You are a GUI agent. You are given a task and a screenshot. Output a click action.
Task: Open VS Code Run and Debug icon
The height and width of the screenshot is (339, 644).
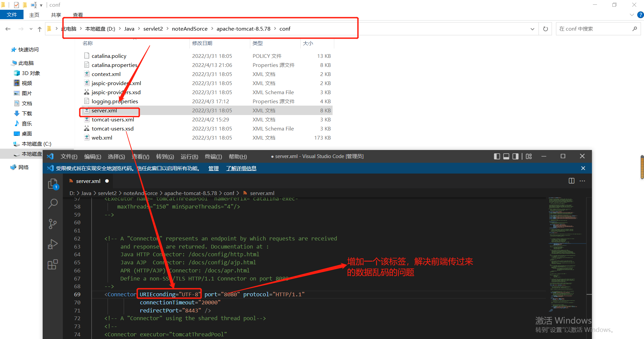53,244
